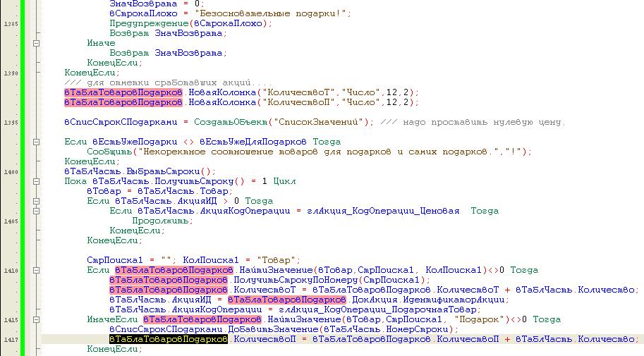This screenshot has width=644, height=356.
Task: Select line number 1405 in the margin
Action: point(10,221)
